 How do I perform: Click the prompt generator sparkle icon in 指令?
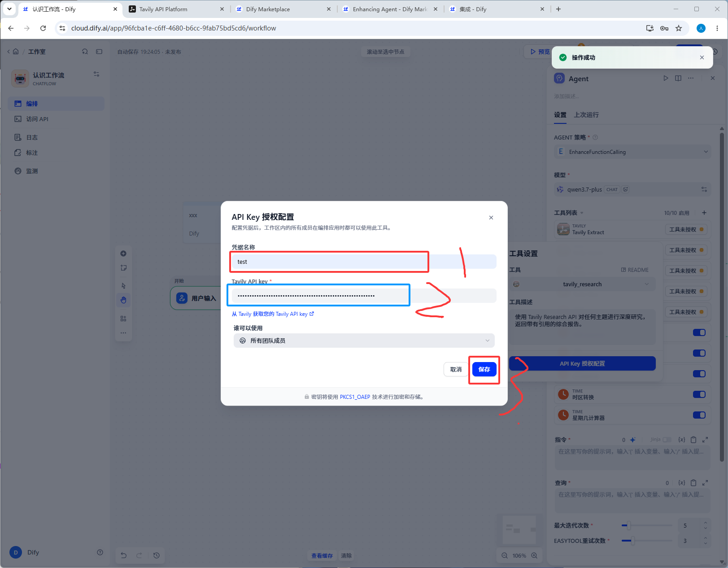(x=632, y=440)
